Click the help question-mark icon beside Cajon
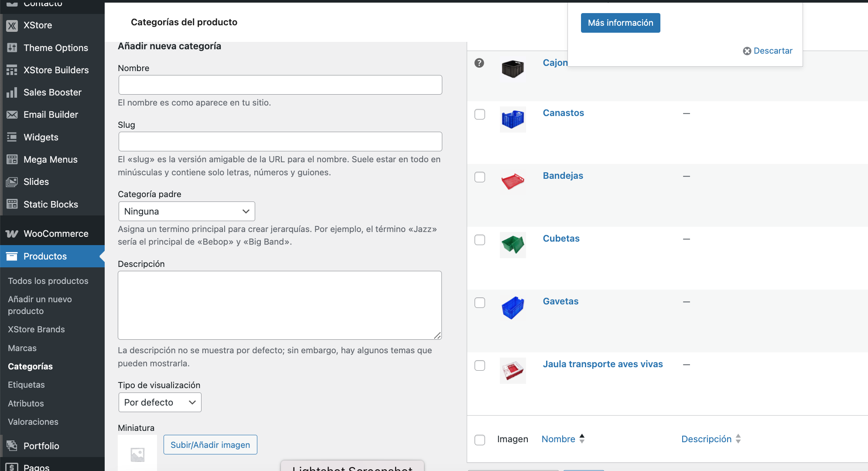 pyautogui.click(x=479, y=63)
